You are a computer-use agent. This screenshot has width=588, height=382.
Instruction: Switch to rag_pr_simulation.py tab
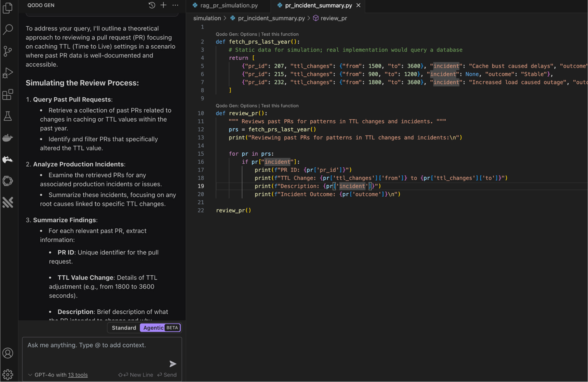[229, 5]
